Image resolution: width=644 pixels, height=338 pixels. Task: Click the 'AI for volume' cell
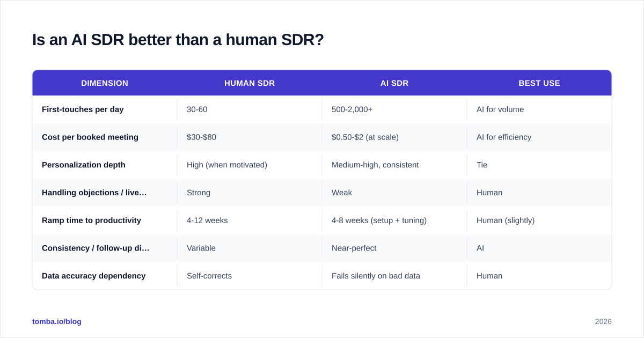500,109
